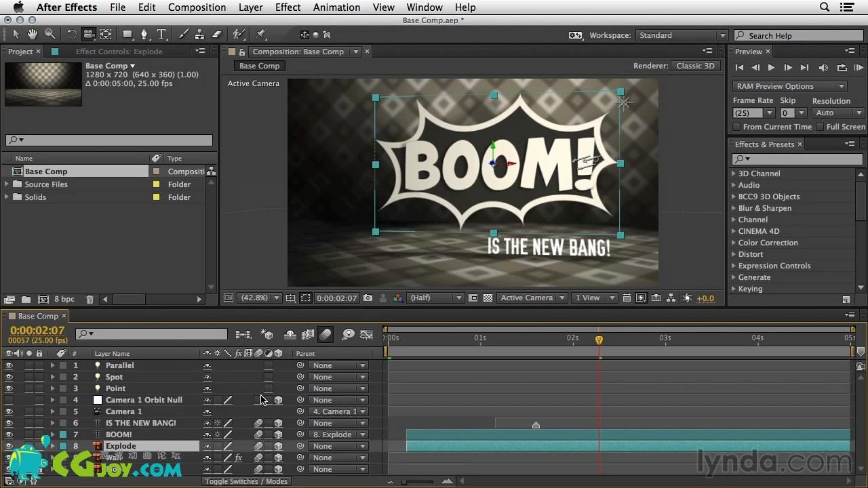Select the Horizontal Type tool
The image size is (868, 488).
161,34
